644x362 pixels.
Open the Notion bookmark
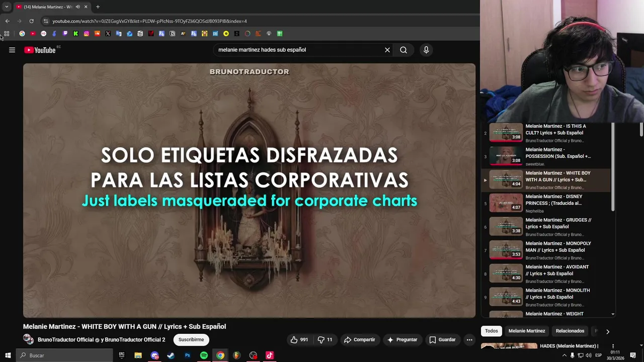[173, 34]
